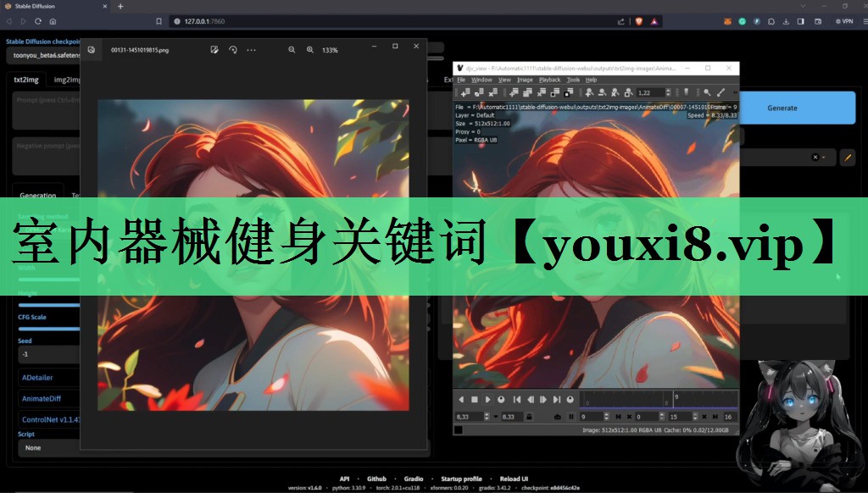The image size is (868, 493).
Task: Toggle full screen icon in djv_view toolbar
Action: point(569,92)
